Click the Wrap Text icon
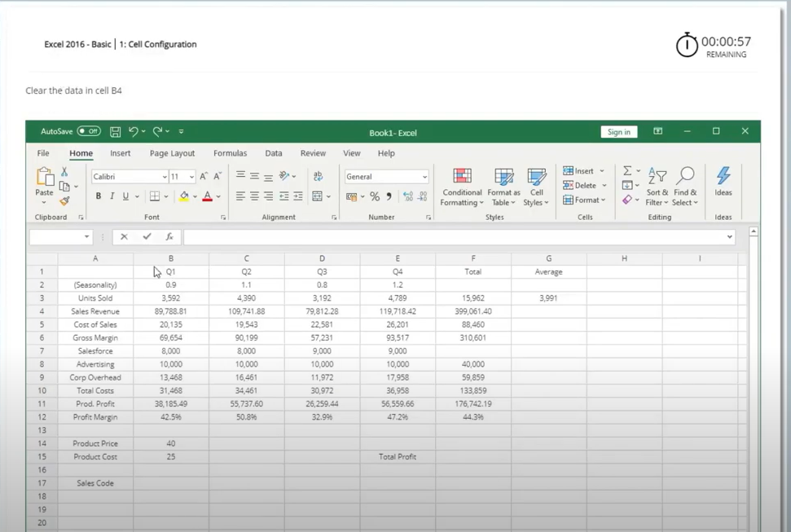 pyautogui.click(x=318, y=176)
